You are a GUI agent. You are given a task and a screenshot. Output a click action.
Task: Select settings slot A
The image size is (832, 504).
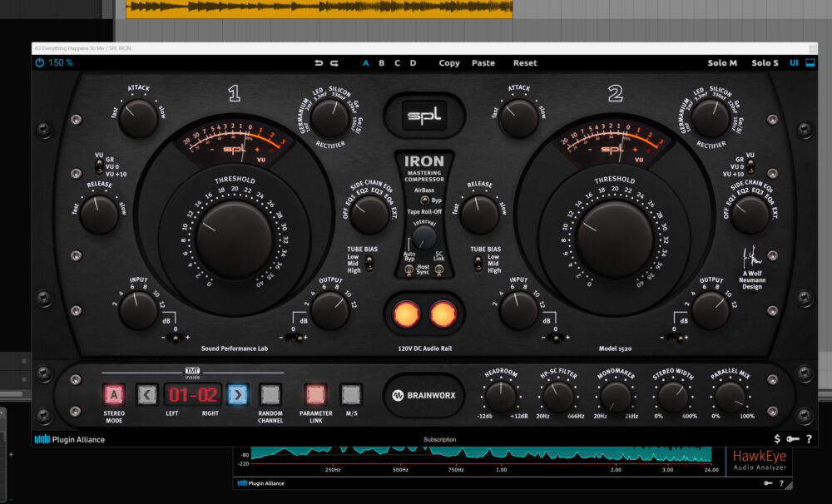click(365, 63)
